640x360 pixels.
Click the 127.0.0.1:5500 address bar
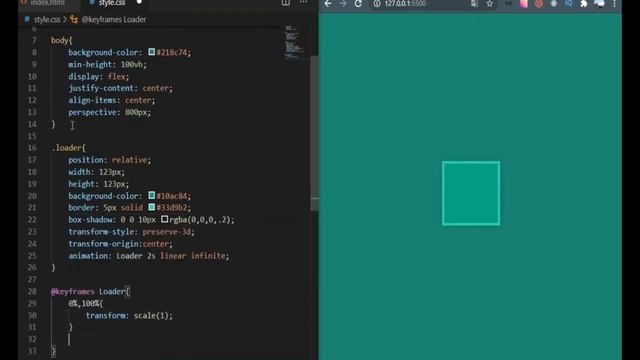click(405, 4)
